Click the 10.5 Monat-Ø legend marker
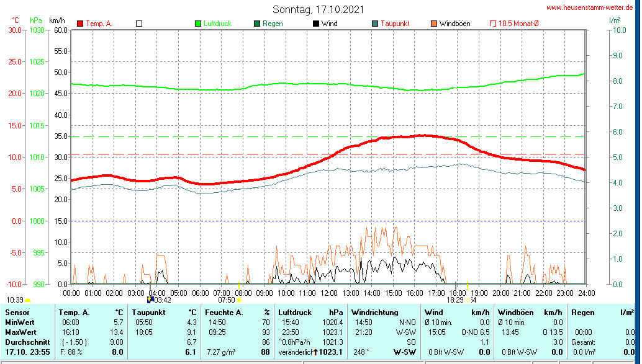This screenshot has height=364, width=642. 493,24
